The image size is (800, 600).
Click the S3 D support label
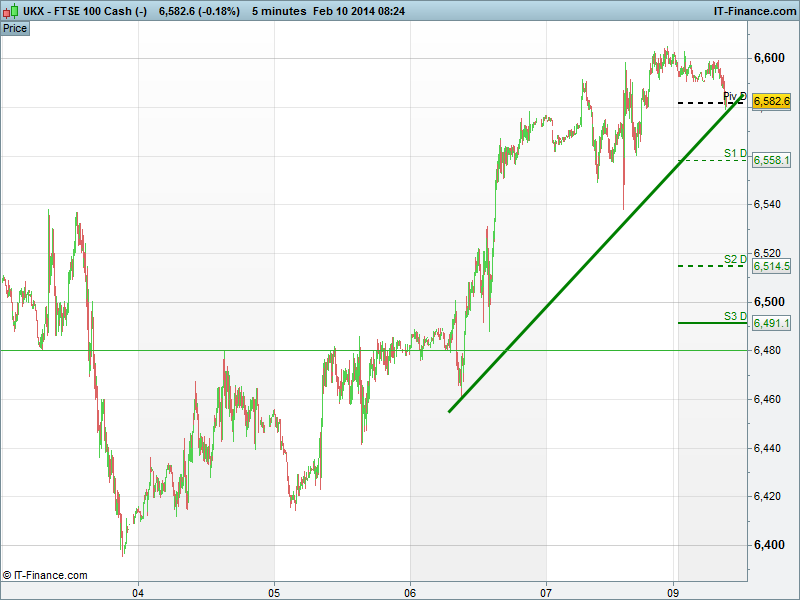tap(735, 316)
